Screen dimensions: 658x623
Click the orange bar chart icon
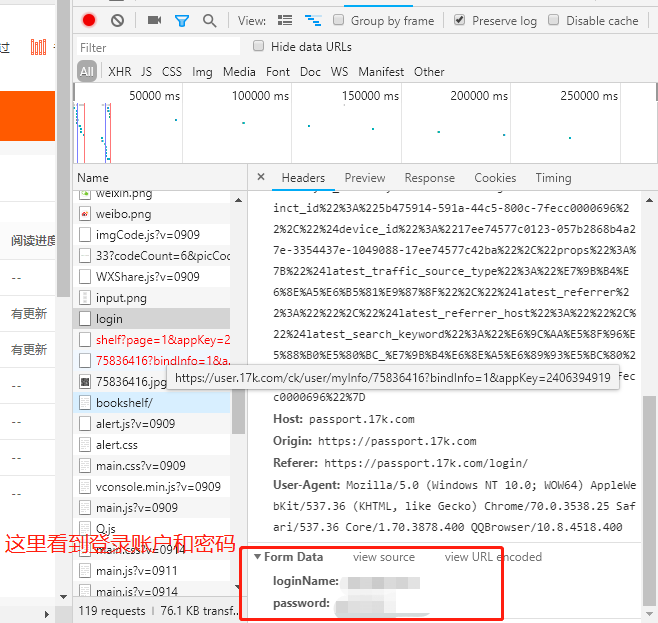(x=38, y=47)
